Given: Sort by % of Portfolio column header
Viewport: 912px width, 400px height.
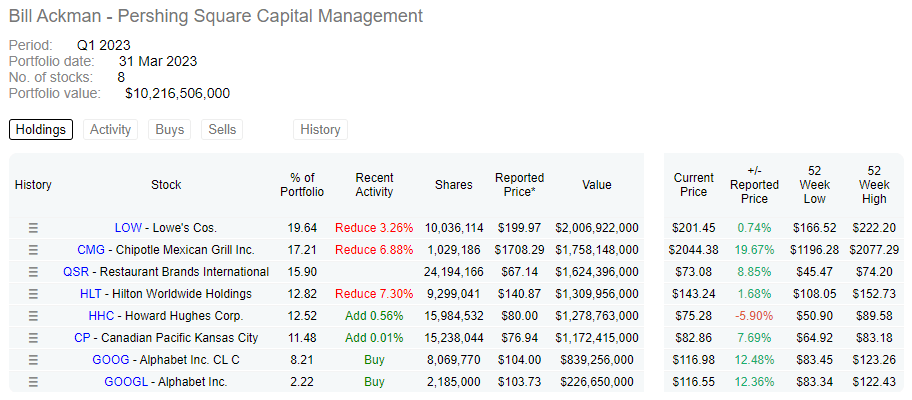Looking at the screenshot, I should pyautogui.click(x=301, y=185).
